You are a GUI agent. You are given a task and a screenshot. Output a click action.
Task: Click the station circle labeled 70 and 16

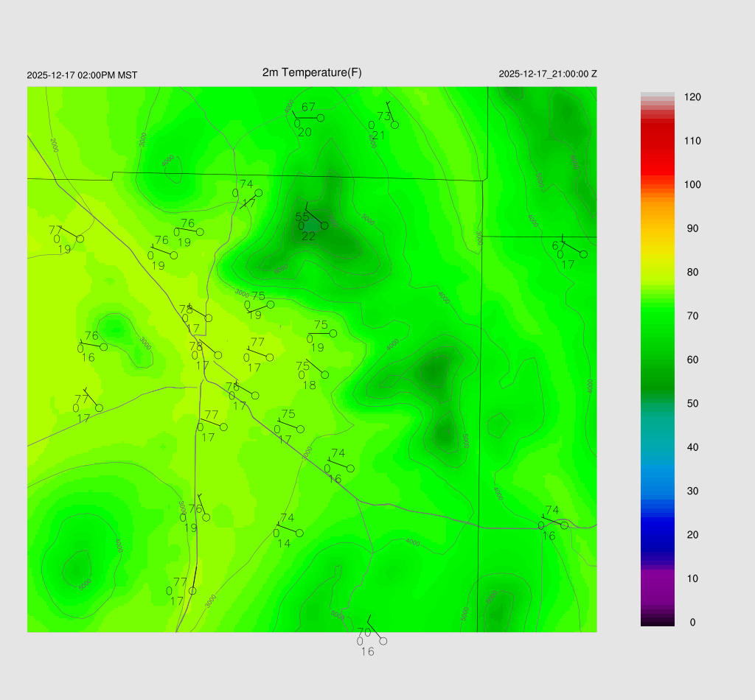[383, 640]
